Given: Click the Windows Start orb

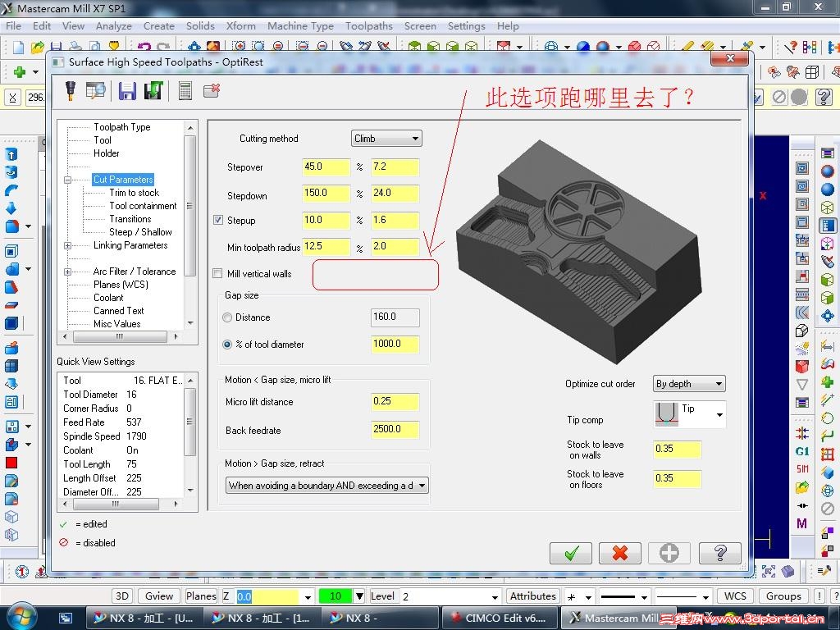Looking at the screenshot, I should click(21, 617).
